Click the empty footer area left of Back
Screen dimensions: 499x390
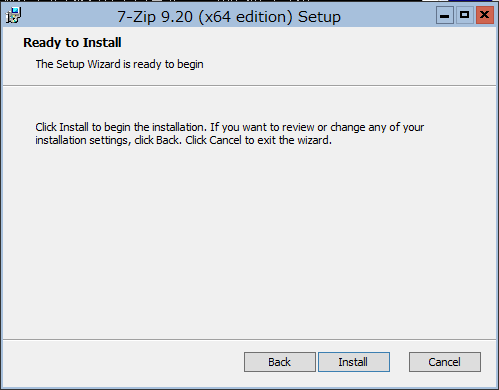point(123,362)
